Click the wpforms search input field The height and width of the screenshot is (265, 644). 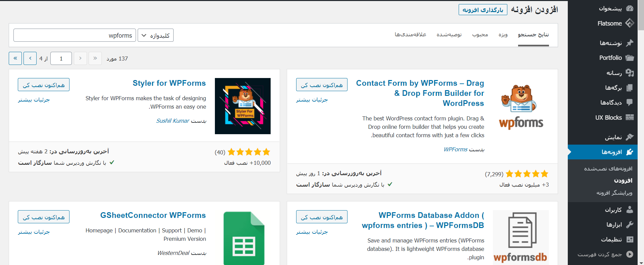tap(75, 35)
